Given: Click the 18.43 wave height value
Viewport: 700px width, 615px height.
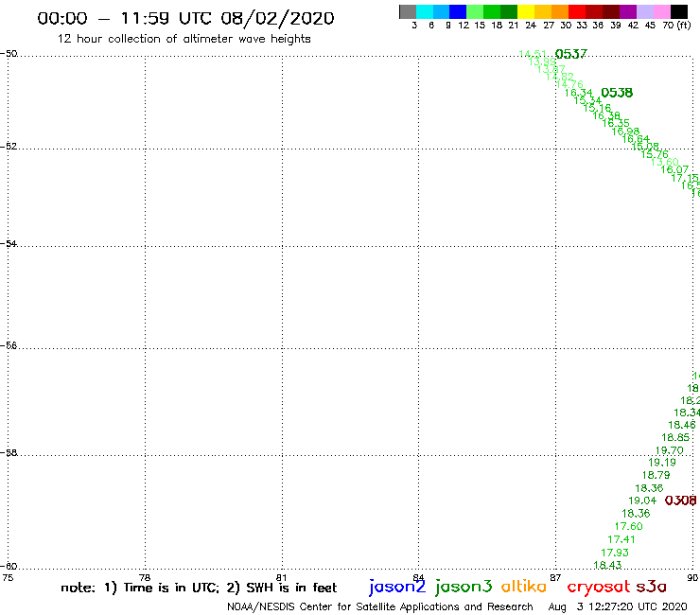Looking at the screenshot, I should (x=607, y=565).
